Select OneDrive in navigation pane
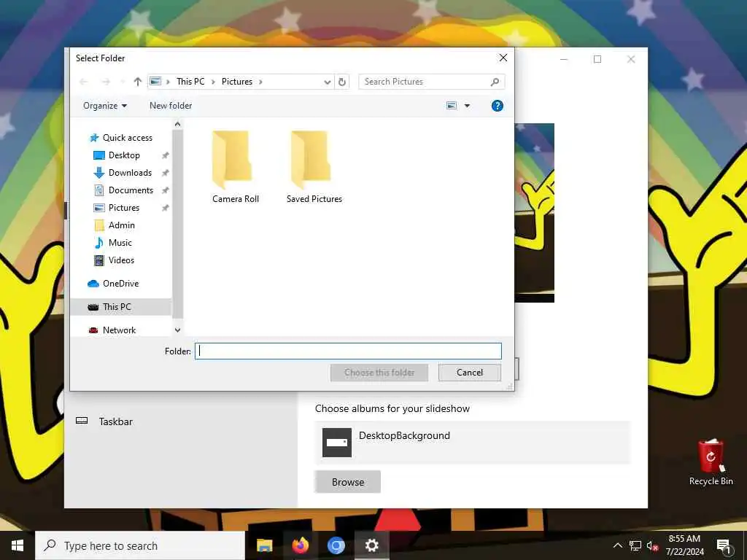747x560 pixels. tap(120, 284)
